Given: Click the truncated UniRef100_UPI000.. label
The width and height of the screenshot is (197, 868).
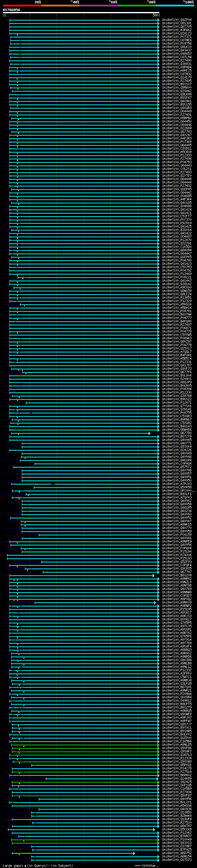Looking at the screenshot, I should [179, 491].
